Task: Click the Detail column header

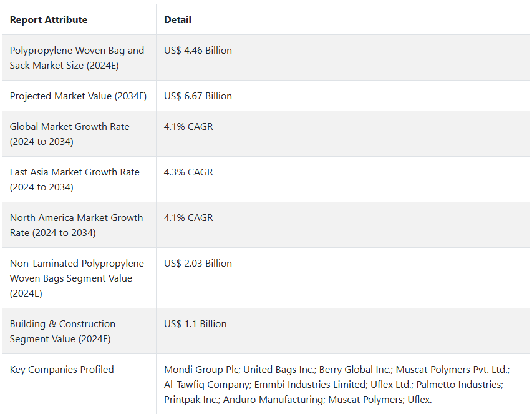Action: click(178, 20)
